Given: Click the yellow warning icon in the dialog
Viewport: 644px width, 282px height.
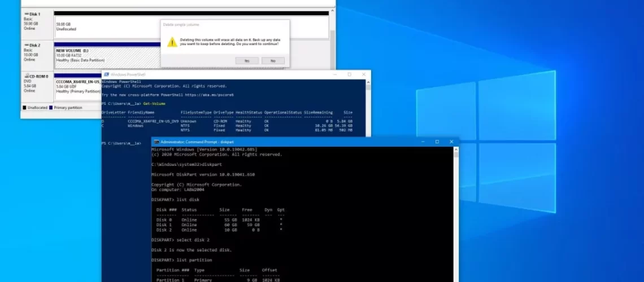Looking at the screenshot, I should coord(171,42).
